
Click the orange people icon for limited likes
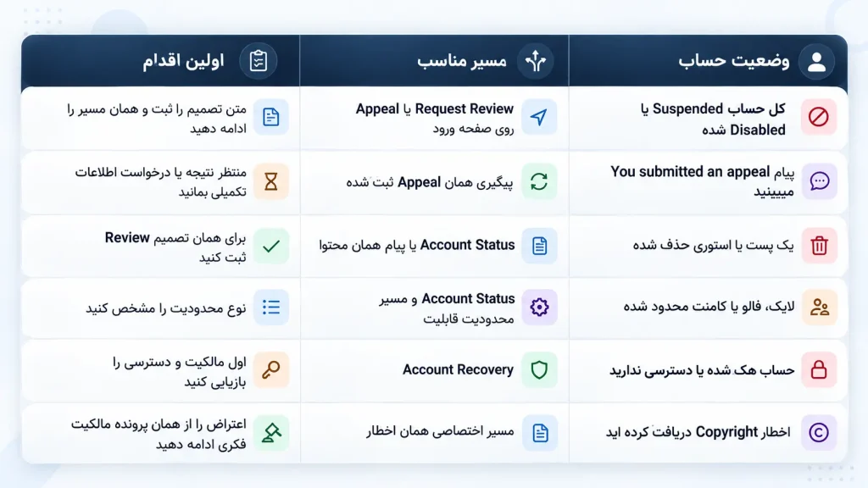click(x=819, y=307)
